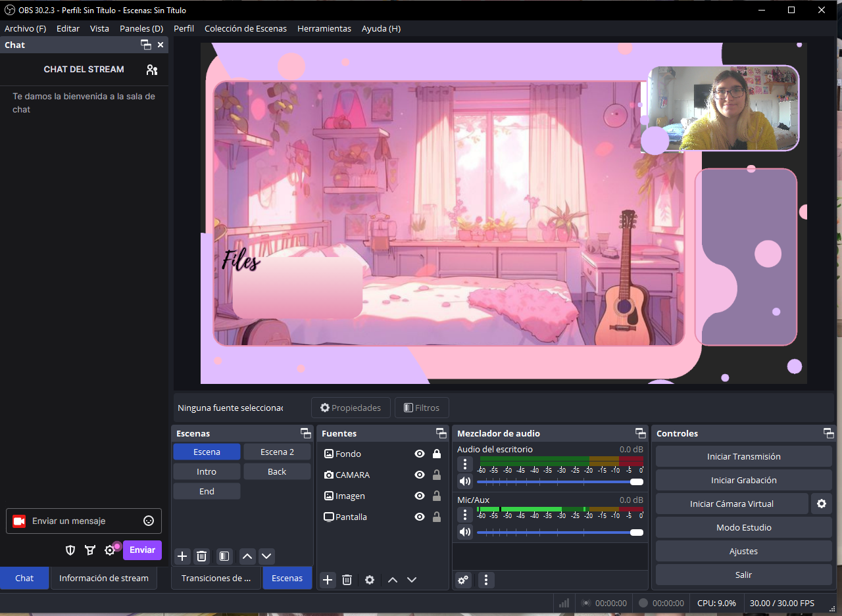This screenshot has height=616, width=842.
Task: Adjust Mic/Aux volume slider
Action: [560, 532]
